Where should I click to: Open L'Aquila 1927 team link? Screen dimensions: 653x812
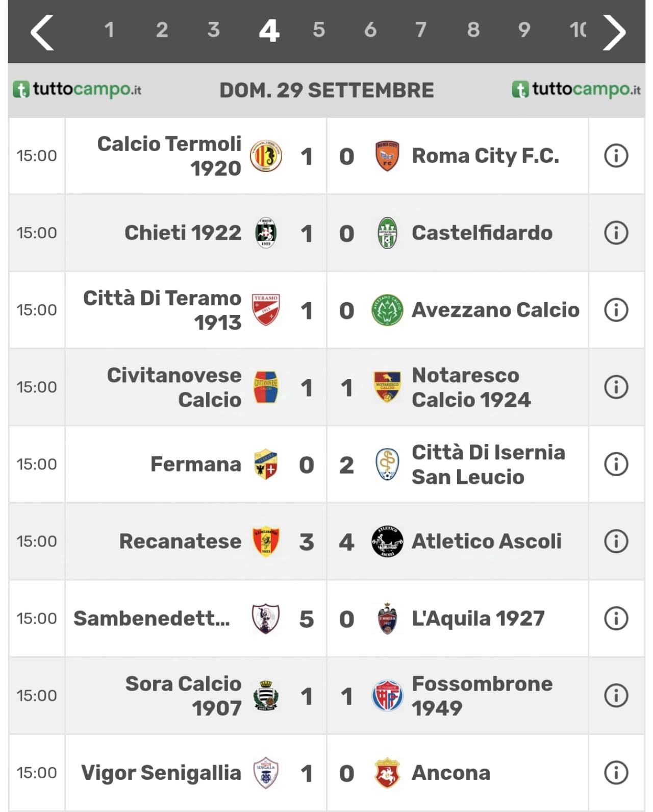click(x=478, y=619)
